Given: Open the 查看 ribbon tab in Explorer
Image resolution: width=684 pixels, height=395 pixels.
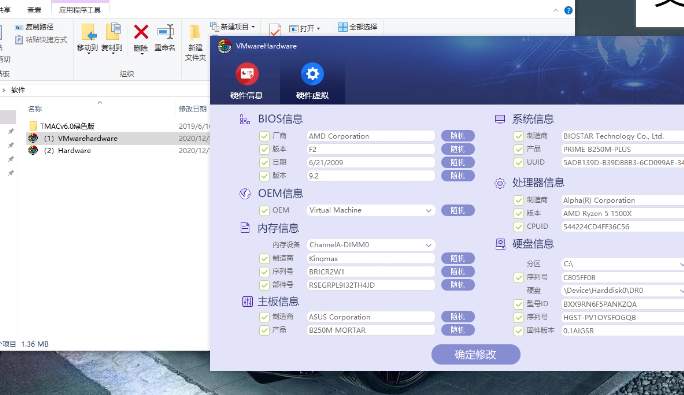Looking at the screenshot, I should point(34,10).
